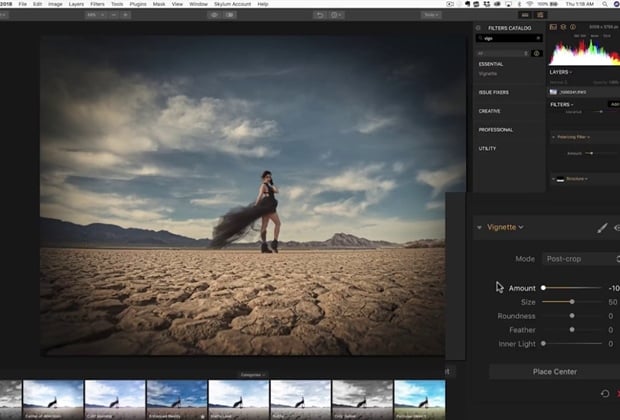620x420 pixels.
Task: Collapse the Polarizing Filter triangle
Action: pyautogui.click(x=553, y=137)
